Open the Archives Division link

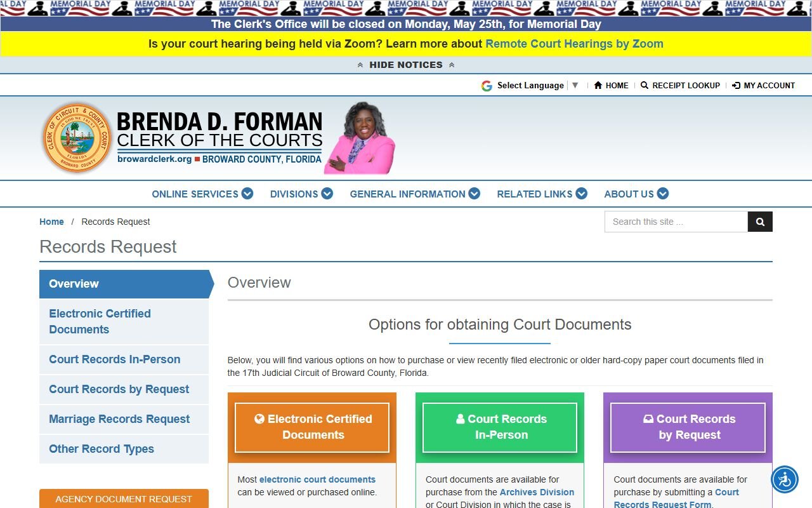[x=537, y=492]
